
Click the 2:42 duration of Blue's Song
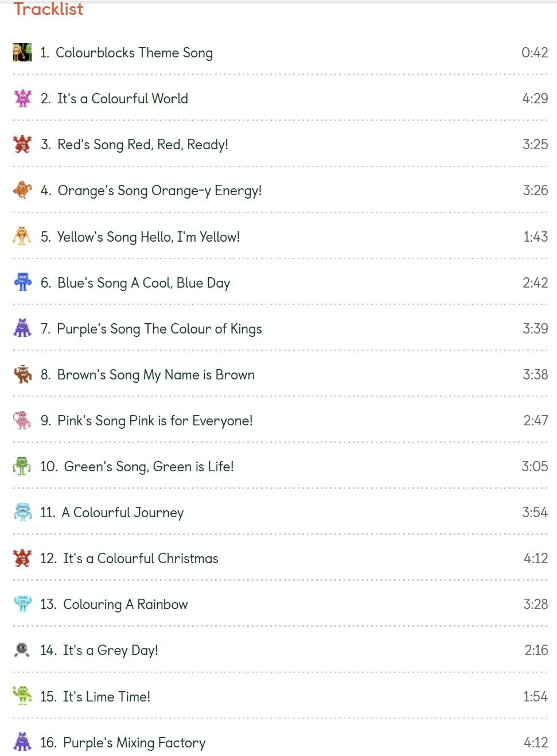click(535, 282)
